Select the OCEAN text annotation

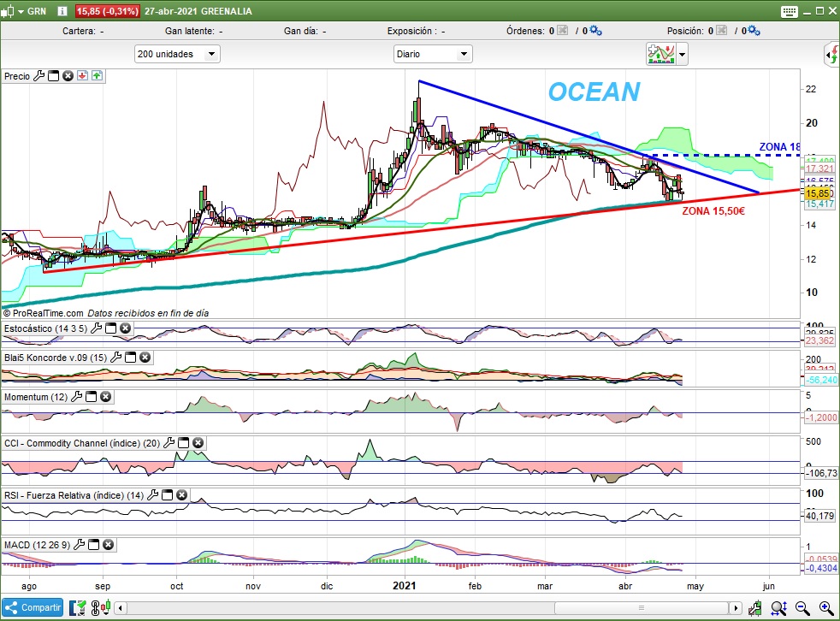(595, 92)
